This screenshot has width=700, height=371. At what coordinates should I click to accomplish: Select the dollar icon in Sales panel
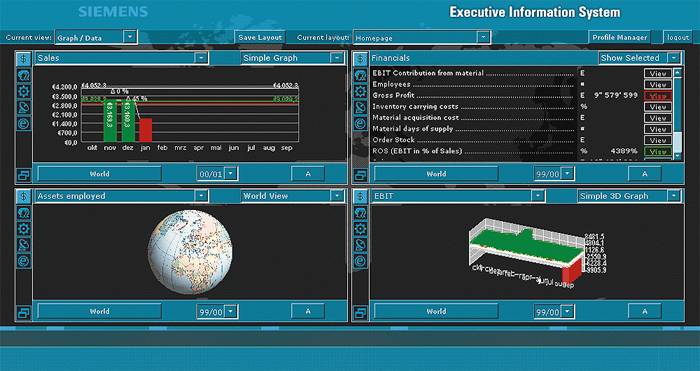click(x=23, y=58)
